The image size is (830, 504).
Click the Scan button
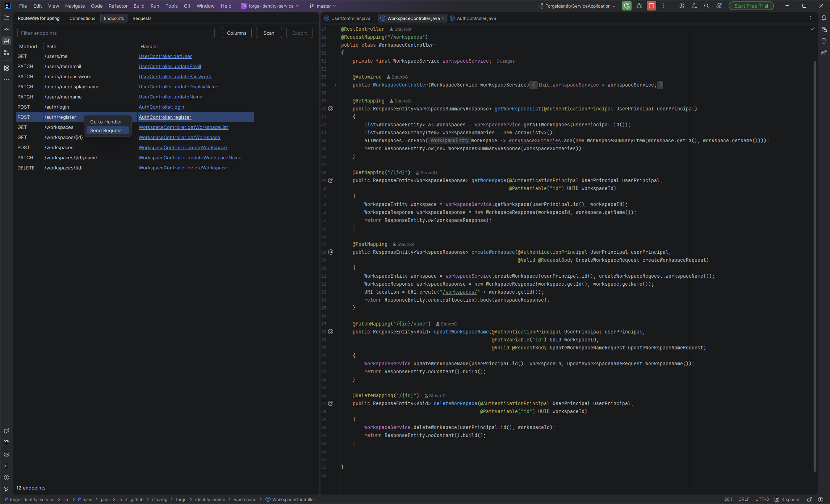[269, 33]
